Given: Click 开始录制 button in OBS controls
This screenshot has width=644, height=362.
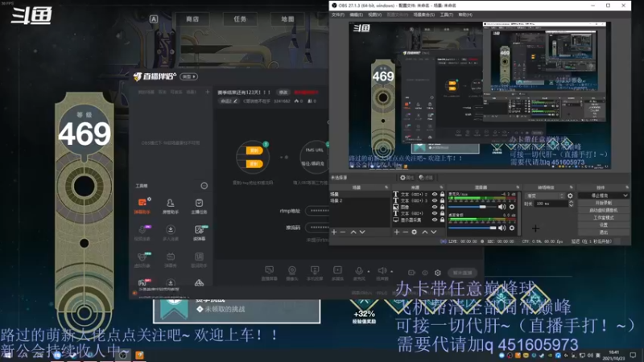Looking at the screenshot, I should tap(603, 203).
